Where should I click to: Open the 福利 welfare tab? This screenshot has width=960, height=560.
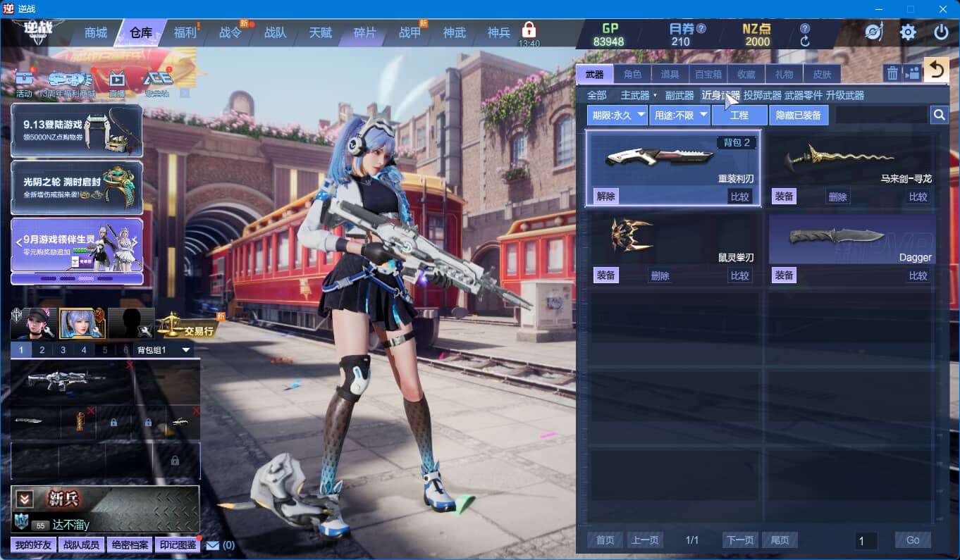[x=185, y=33]
